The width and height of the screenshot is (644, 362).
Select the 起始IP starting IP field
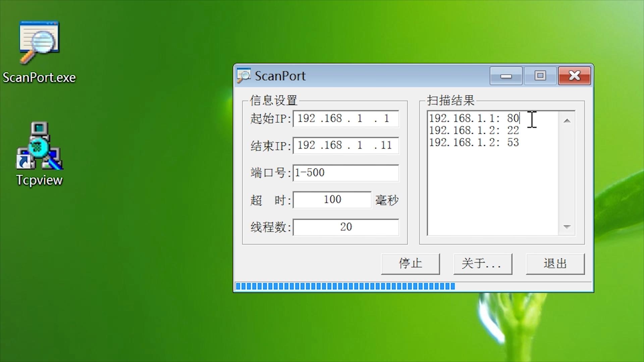click(345, 118)
